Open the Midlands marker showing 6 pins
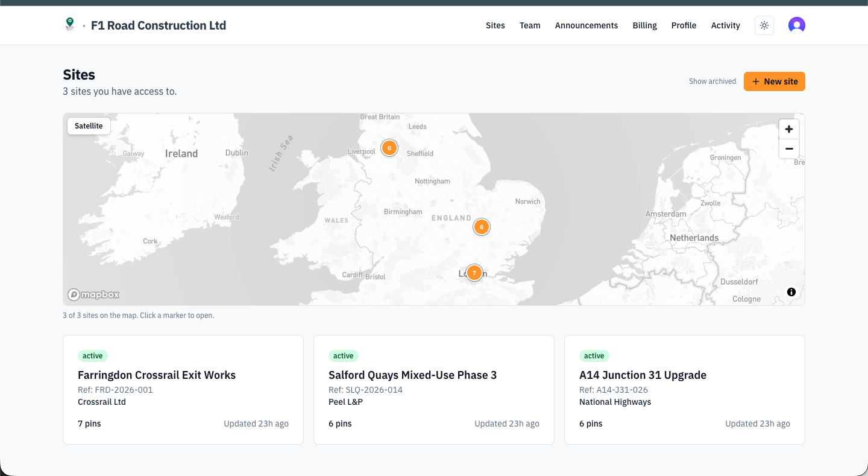Screen dimensions: 868x476 [481, 227]
